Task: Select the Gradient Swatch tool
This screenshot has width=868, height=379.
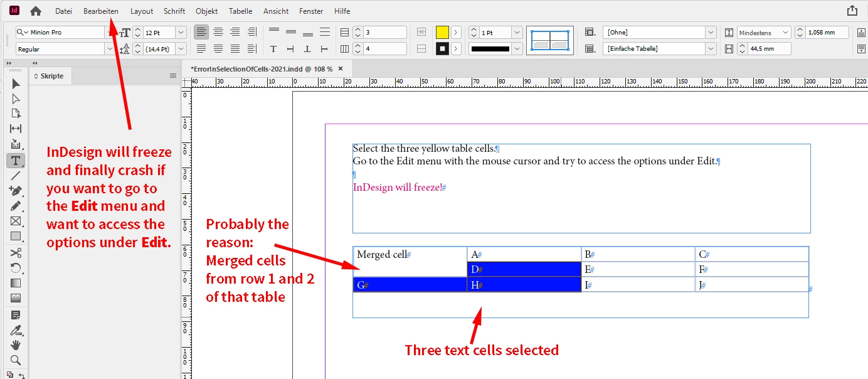Action: coord(16,283)
